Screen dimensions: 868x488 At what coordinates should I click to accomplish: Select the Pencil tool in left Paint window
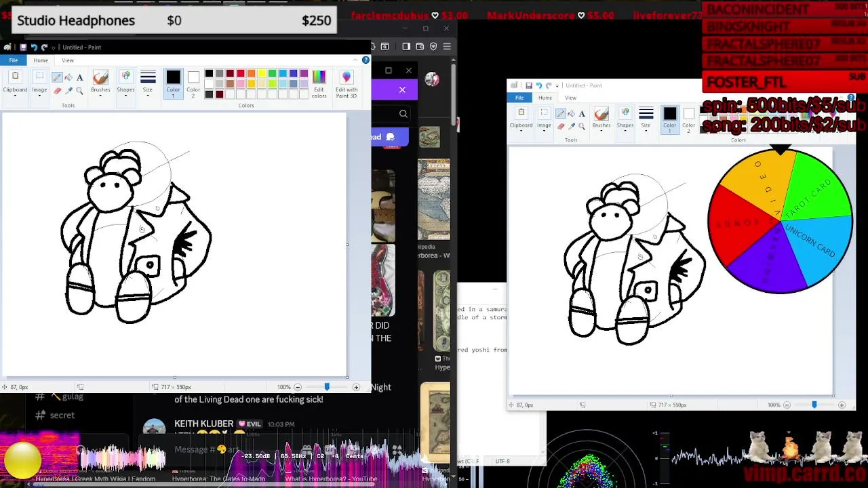(x=58, y=77)
